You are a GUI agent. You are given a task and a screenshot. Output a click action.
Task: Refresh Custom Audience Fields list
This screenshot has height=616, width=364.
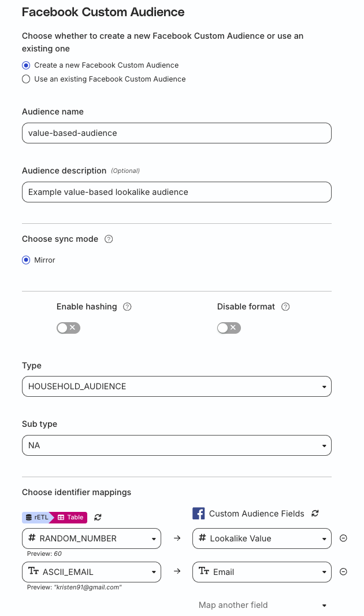(x=315, y=514)
